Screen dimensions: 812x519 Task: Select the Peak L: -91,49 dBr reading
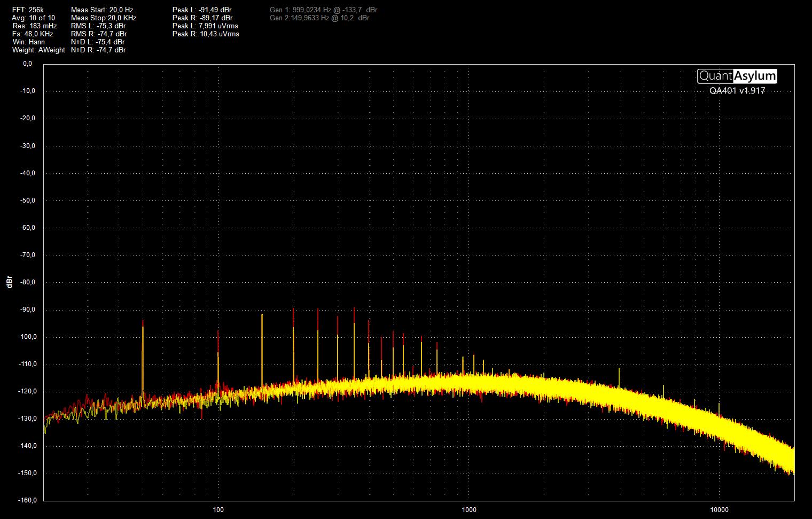[x=202, y=10]
